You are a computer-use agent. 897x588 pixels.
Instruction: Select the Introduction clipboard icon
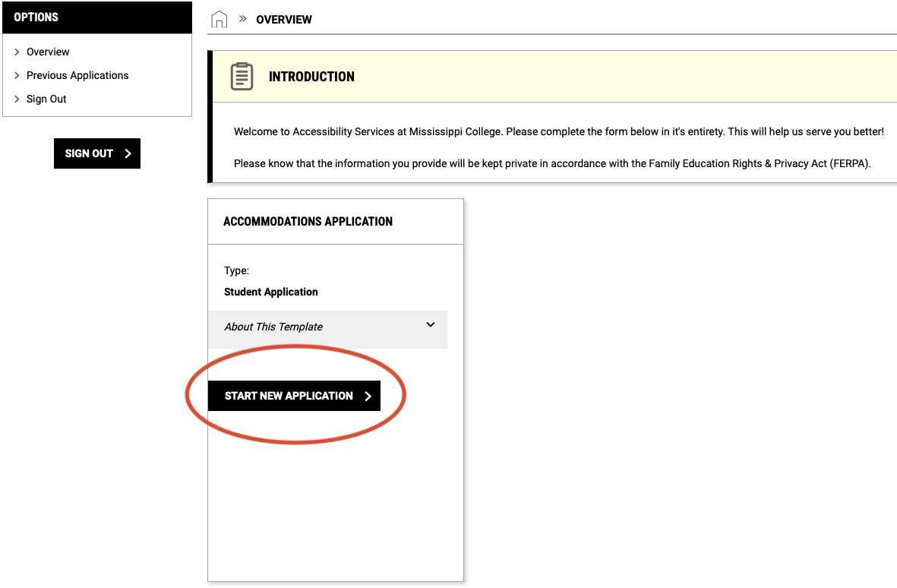click(x=242, y=76)
